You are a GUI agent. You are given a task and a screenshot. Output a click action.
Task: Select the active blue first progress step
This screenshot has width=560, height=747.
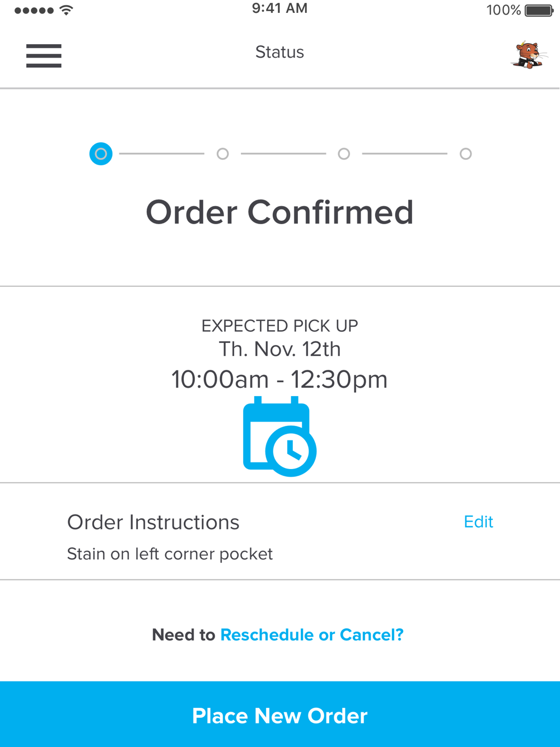(x=101, y=154)
